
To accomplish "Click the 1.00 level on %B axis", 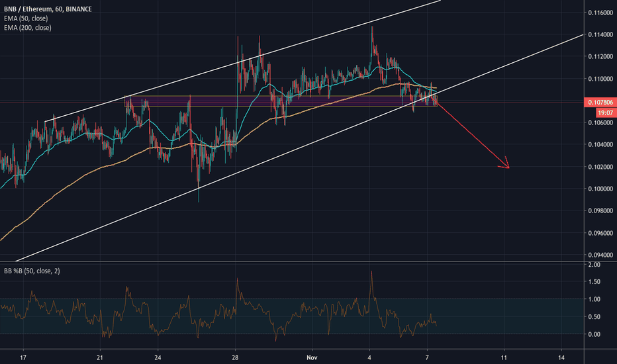I will (594, 299).
